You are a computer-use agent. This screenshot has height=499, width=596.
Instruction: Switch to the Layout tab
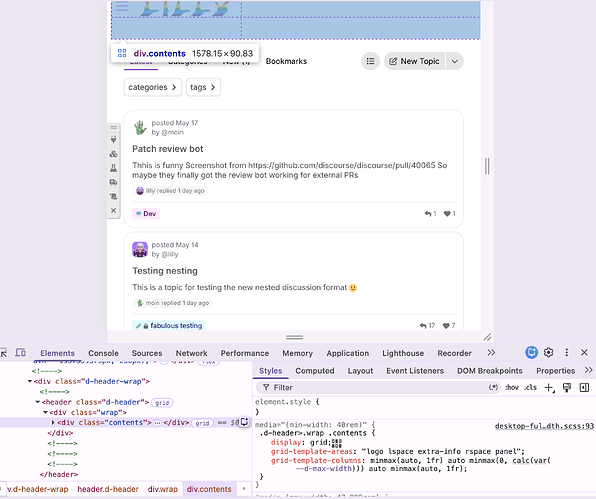coord(360,371)
